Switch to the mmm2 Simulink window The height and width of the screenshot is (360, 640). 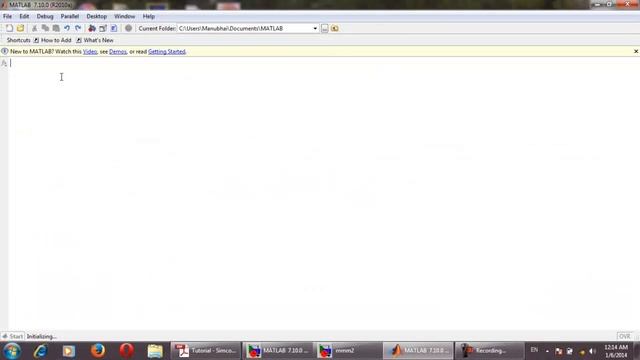[348, 351]
